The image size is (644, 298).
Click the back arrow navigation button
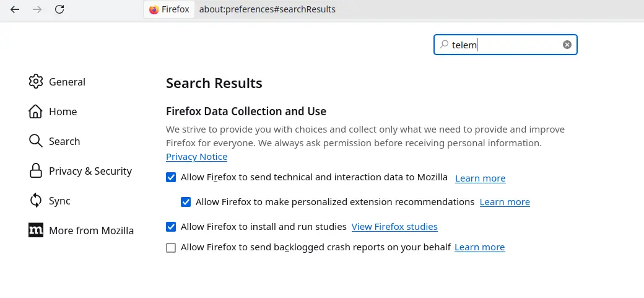tap(15, 9)
